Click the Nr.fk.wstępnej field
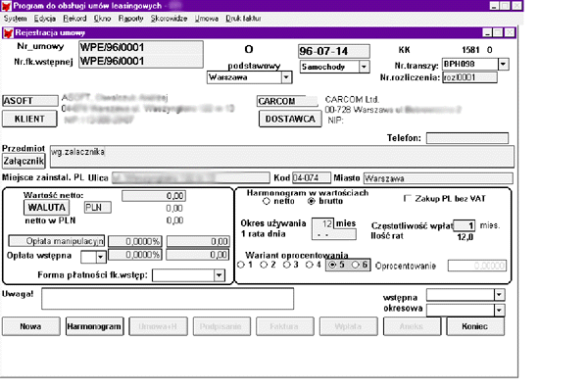Viewport: 588px width, 391px height. point(141,61)
